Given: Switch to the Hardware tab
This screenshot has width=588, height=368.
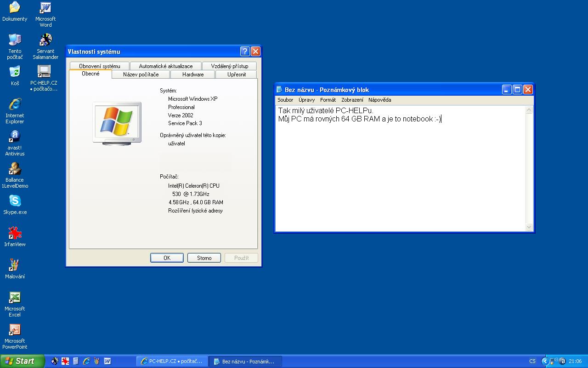Looking at the screenshot, I should [193, 74].
